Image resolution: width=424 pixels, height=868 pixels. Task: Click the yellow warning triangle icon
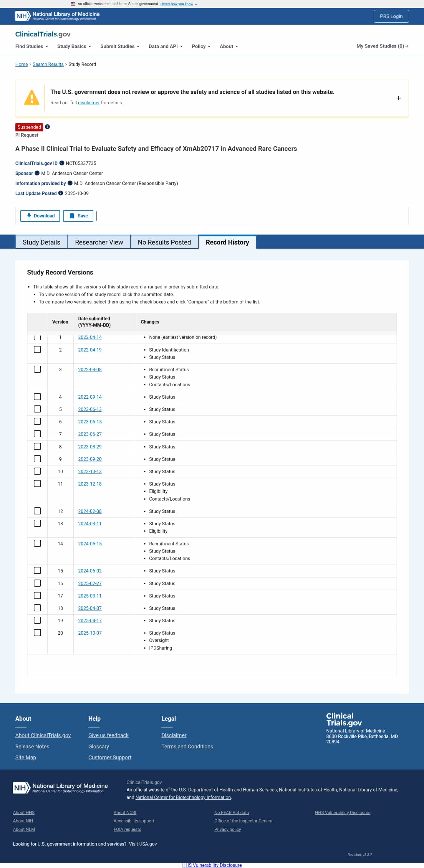click(32, 98)
